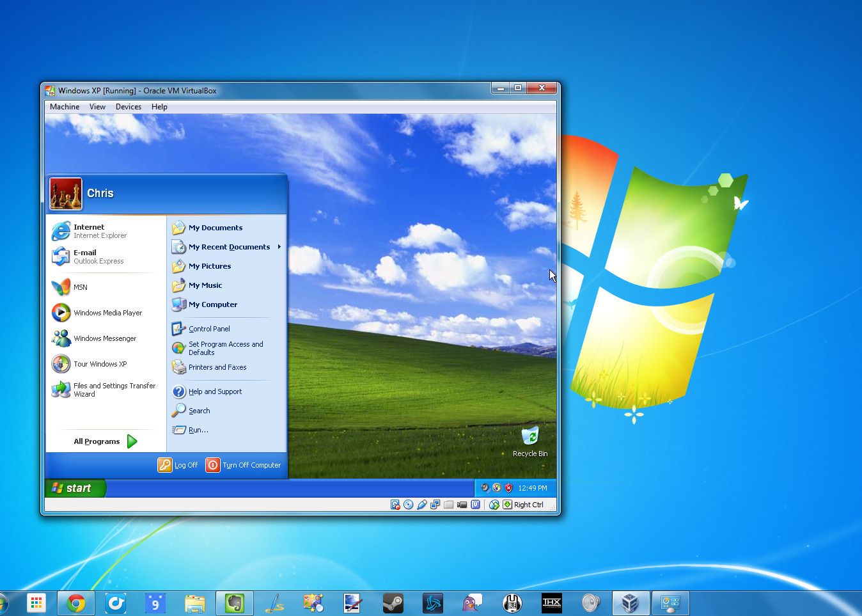The width and height of the screenshot is (862, 616).
Task: Click the network adapters icon in VirtualBox status bar
Action: 435,505
